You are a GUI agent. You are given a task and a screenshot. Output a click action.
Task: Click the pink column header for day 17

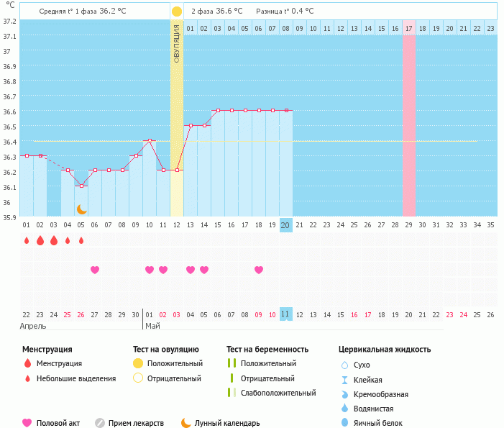click(408, 28)
